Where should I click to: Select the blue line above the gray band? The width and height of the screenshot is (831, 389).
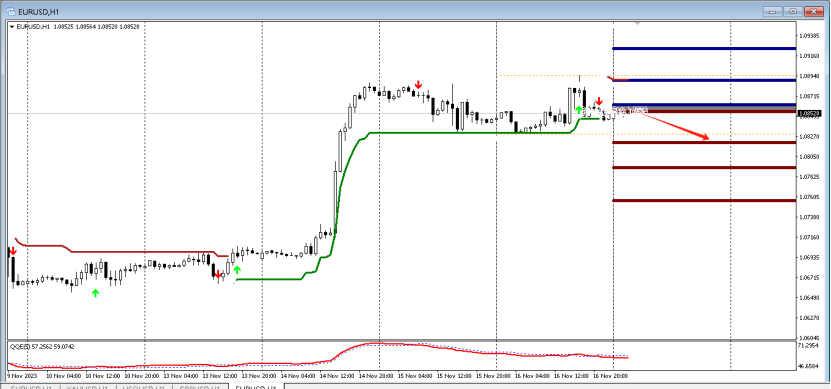click(x=704, y=104)
